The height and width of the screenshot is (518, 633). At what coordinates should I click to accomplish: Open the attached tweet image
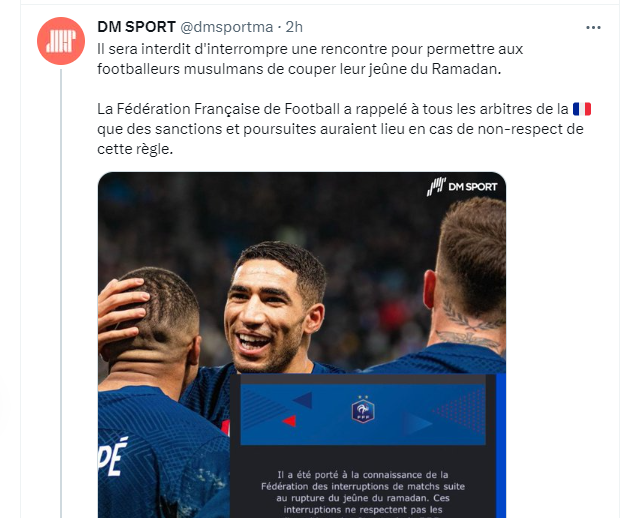coord(302,345)
